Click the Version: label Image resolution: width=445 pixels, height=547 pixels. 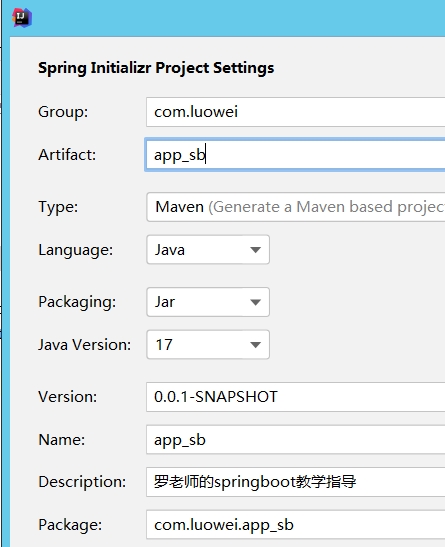click(67, 397)
